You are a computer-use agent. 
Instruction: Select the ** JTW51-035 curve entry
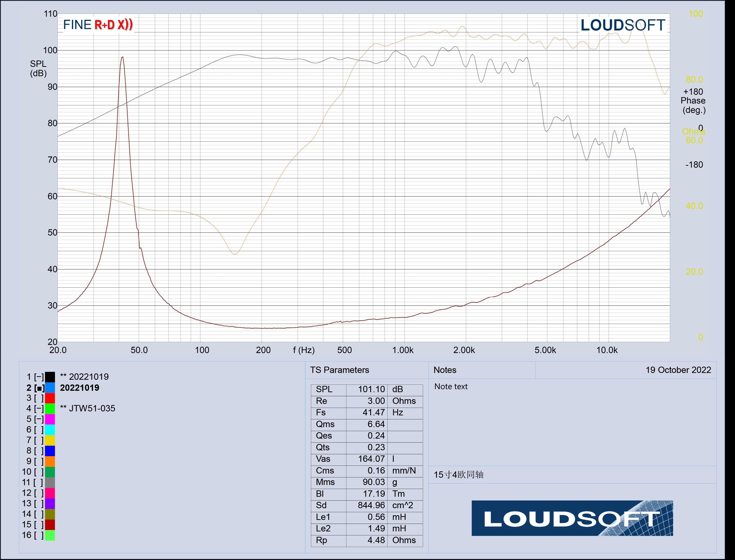87,408
